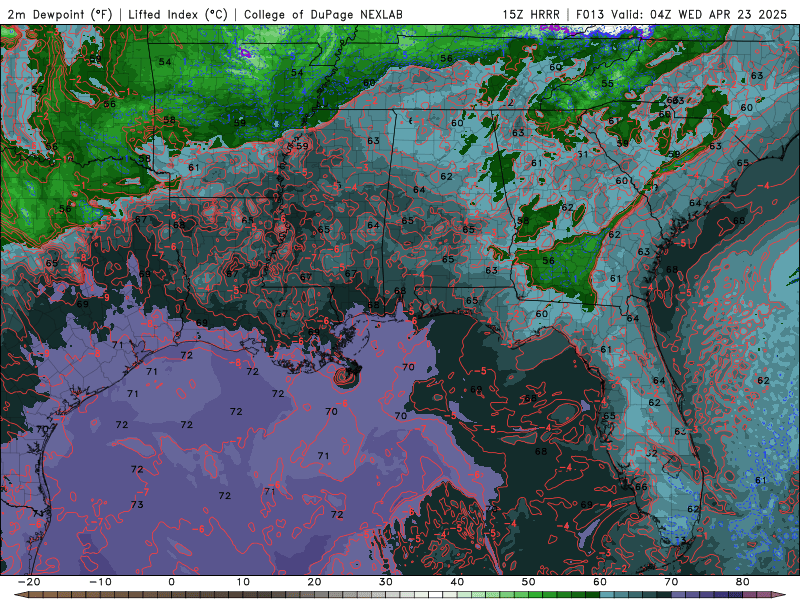Click the 55 dewpoint value on the map

(607, 84)
